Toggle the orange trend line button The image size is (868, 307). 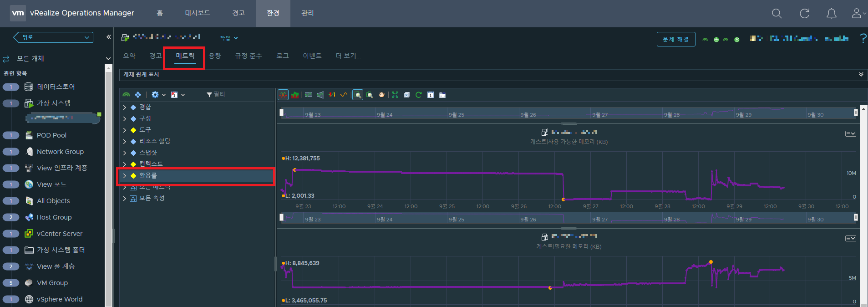(344, 95)
